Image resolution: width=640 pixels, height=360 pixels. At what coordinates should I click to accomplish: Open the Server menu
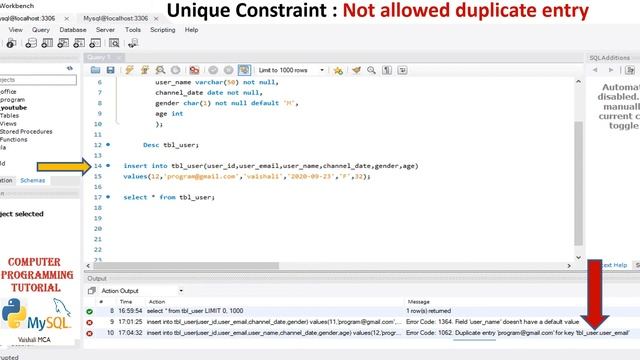(105, 30)
